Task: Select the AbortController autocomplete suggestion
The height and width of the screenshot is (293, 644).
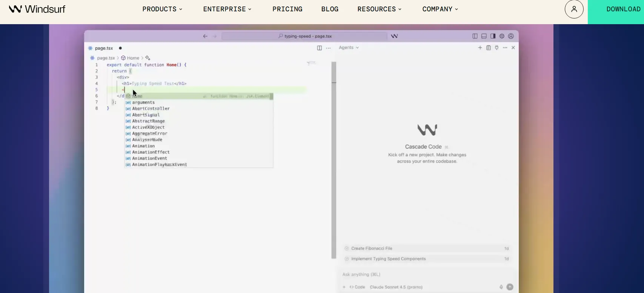Action: 199,108
